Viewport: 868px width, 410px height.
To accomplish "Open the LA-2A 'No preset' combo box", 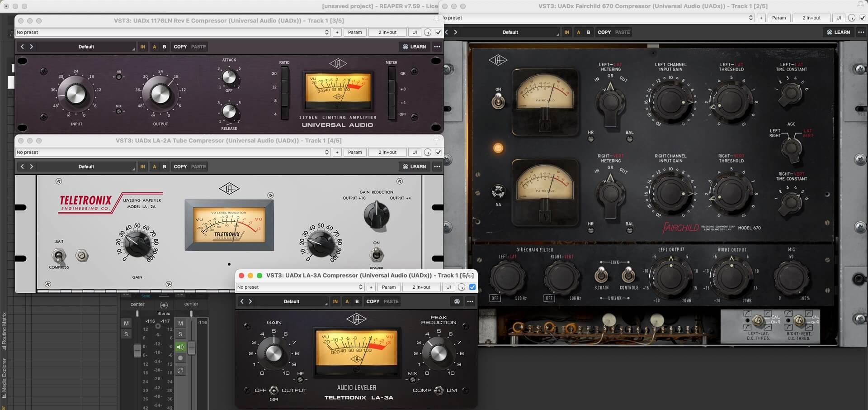I will 173,153.
